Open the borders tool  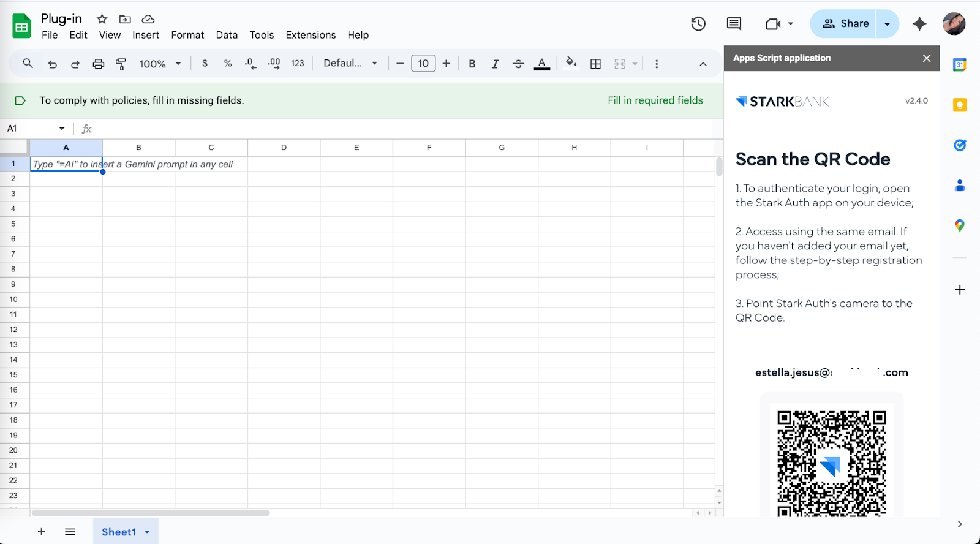click(595, 64)
